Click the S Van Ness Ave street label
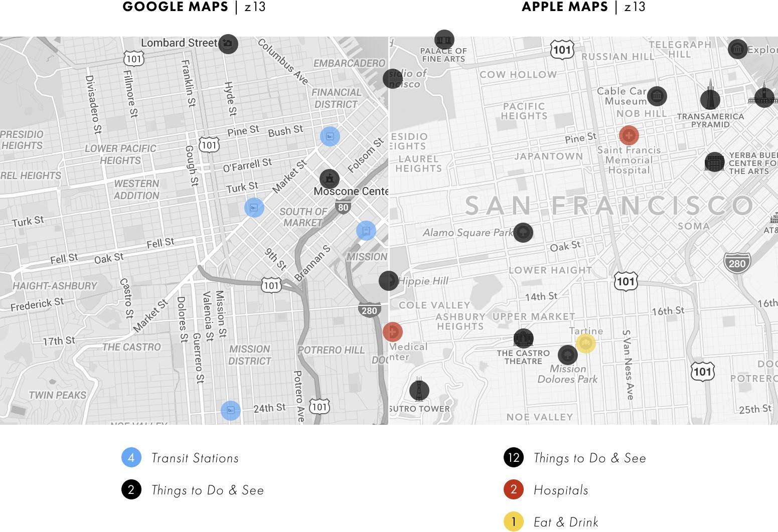The height and width of the screenshot is (532, 778). (628, 365)
